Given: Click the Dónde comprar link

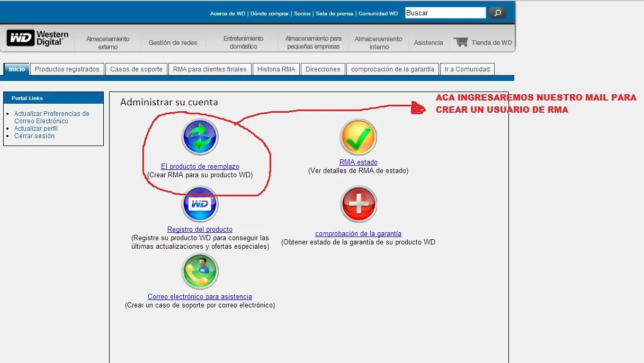Looking at the screenshot, I should [270, 14].
